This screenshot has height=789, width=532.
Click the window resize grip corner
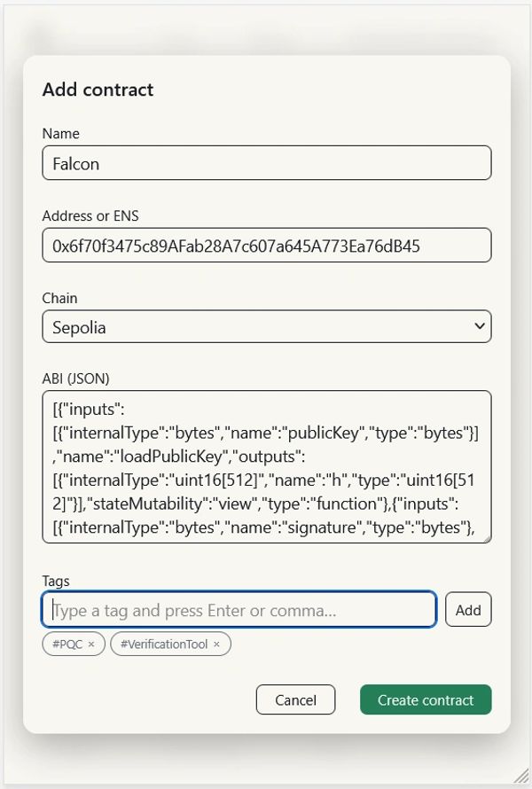524,781
